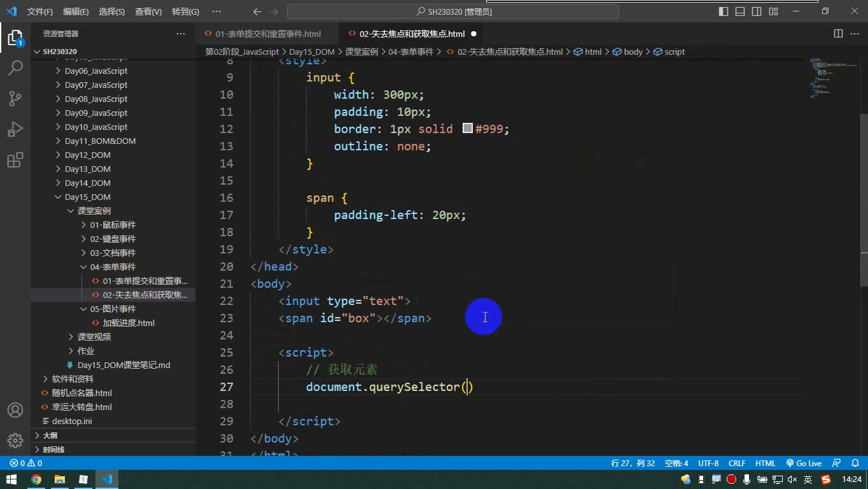Toggle the secondary side bar visibility
The image size is (868, 489).
tap(757, 11)
